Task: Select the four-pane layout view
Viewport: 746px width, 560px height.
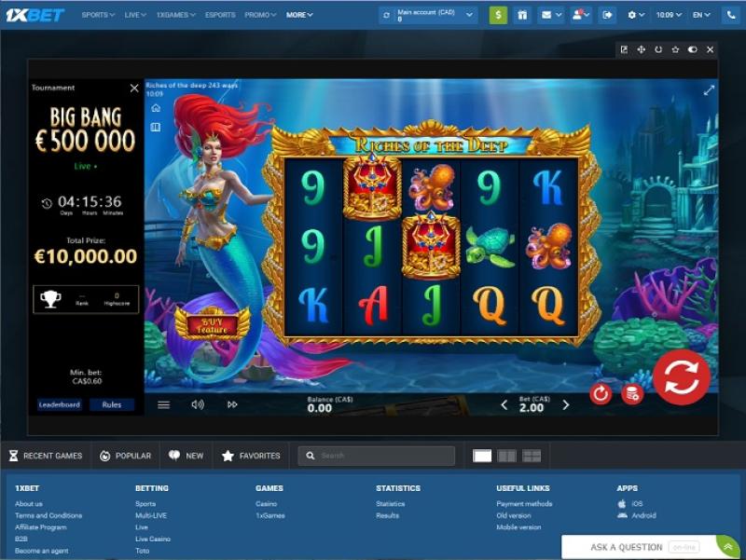Action: [532, 456]
